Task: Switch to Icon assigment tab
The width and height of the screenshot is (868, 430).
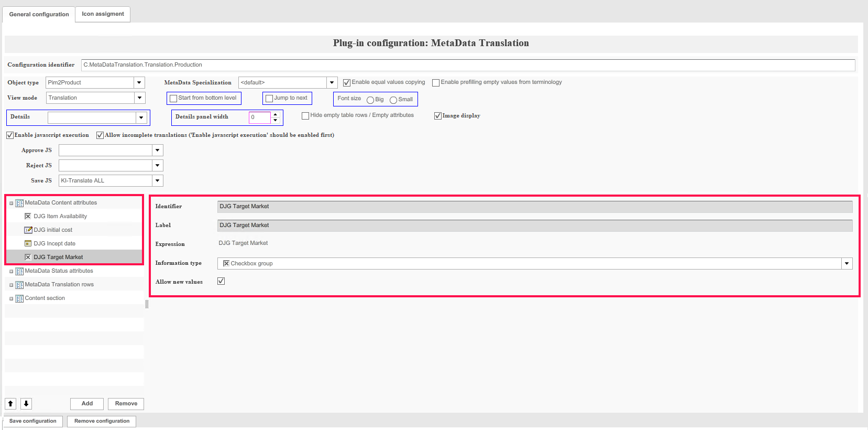Action: point(103,14)
